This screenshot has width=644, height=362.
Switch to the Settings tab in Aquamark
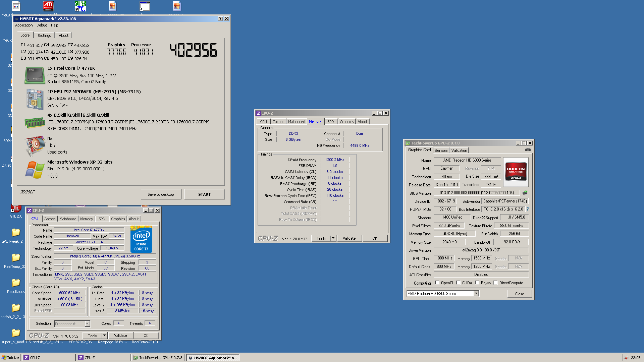(44, 36)
